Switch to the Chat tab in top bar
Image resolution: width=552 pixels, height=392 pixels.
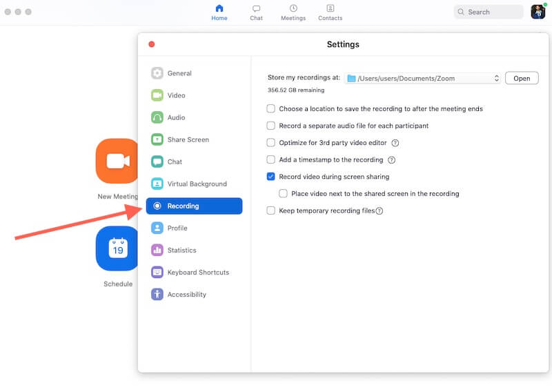(256, 12)
